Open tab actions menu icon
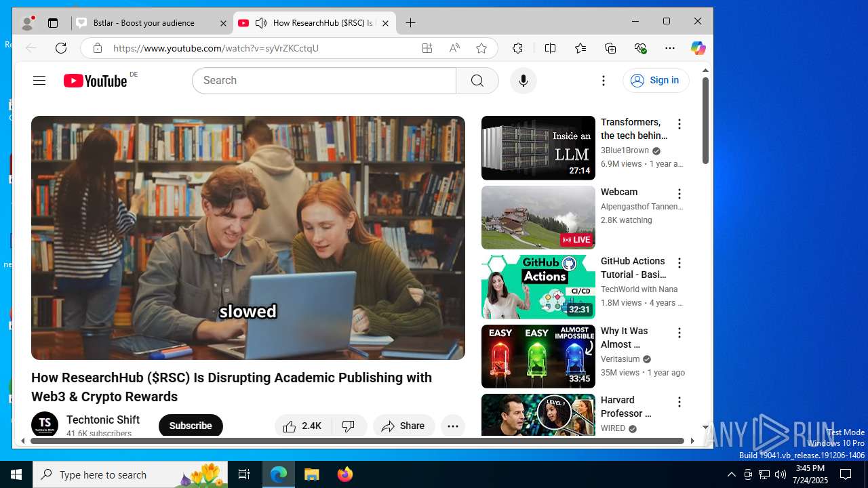Screen dimensions: 868x488 point(53,23)
